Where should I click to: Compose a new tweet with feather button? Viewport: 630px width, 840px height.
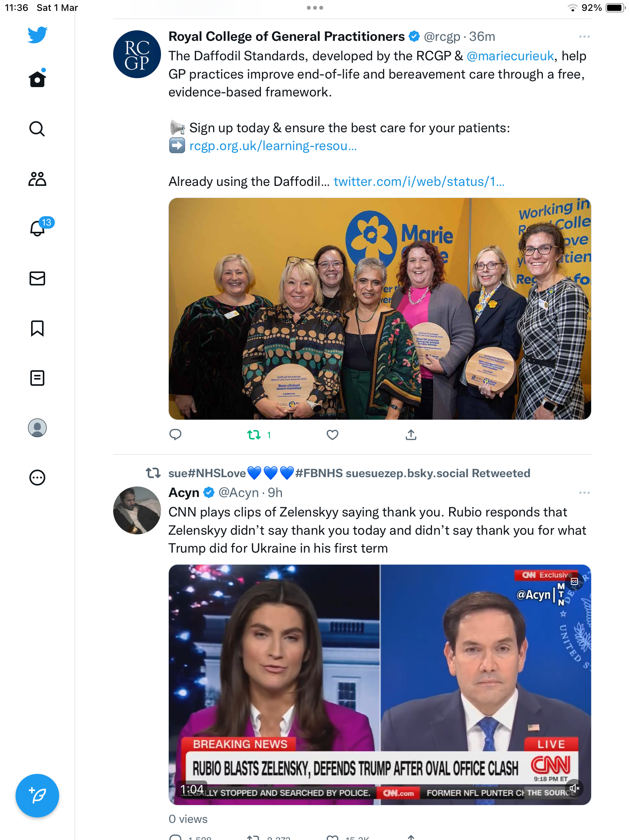[37, 796]
